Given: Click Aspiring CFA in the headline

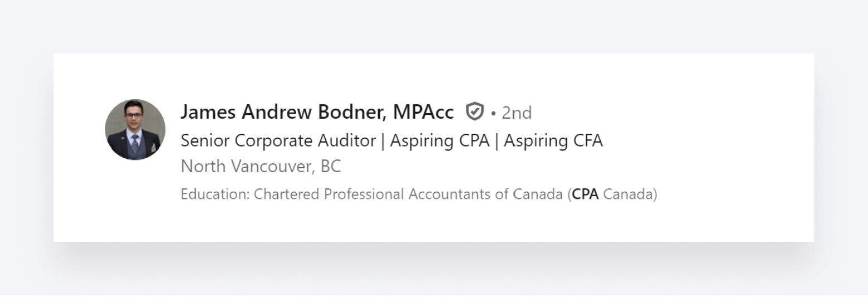Looking at the screenshot, I should [x=553, y=141].
